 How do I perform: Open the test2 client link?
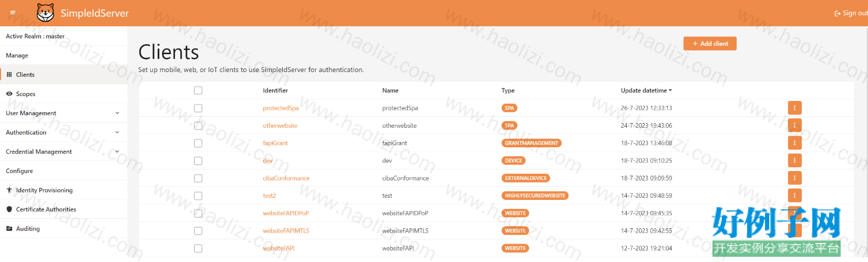(x=270, y=196)
